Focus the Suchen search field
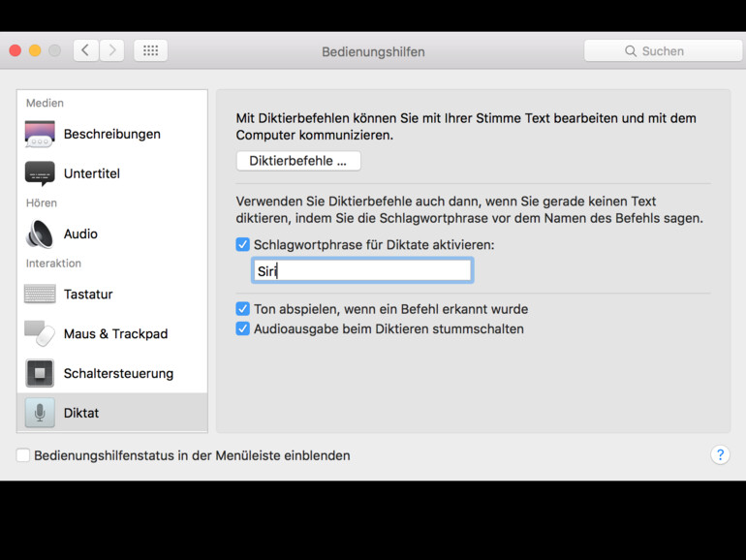 (663, 51)
